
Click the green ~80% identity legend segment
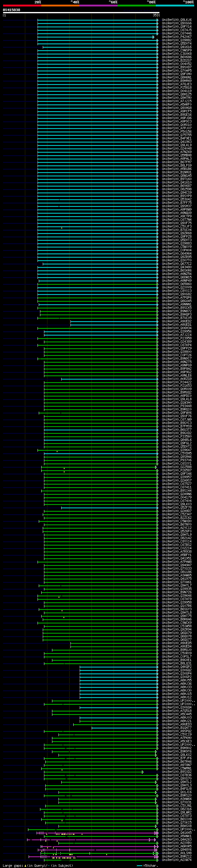[x=137, y=6]
